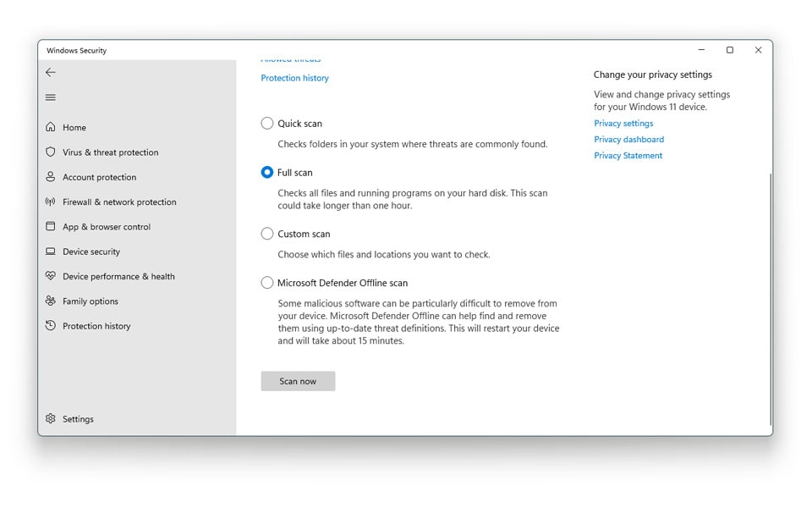This screenshot has height=508, width=812.
Task: Select the Full scan radio button
Action: point(266,172)
